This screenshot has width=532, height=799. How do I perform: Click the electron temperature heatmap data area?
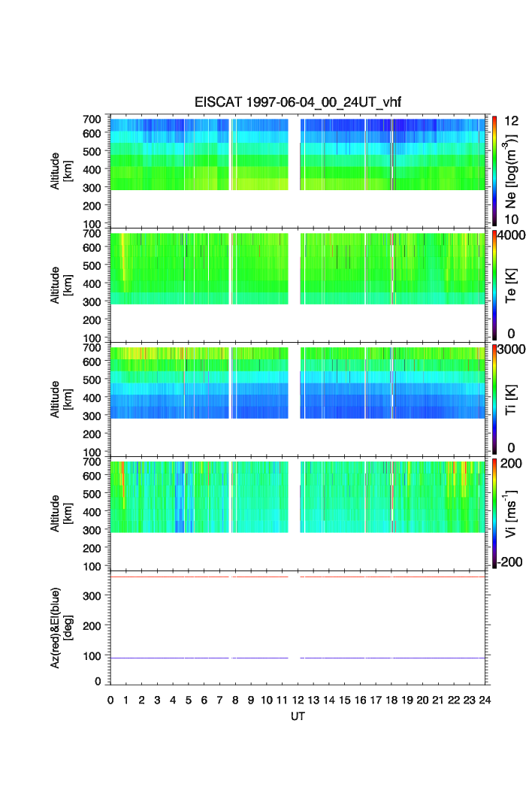pyautogui.click(x=298, y=268)
